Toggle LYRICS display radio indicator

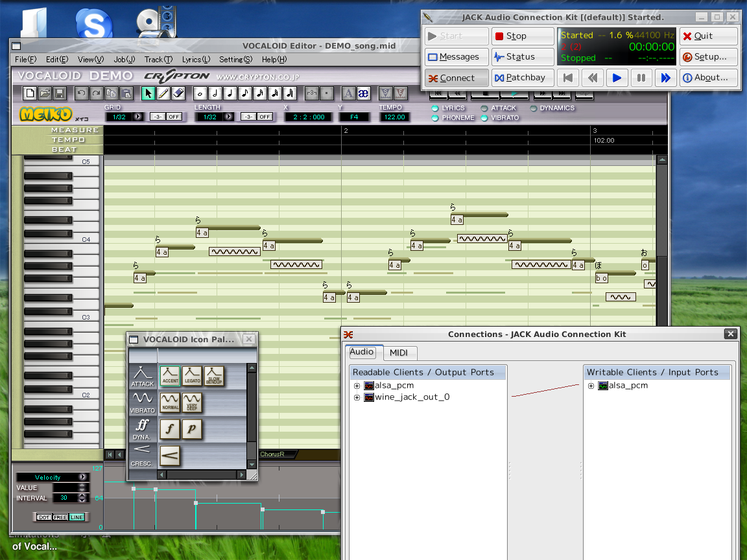point(435,108)
